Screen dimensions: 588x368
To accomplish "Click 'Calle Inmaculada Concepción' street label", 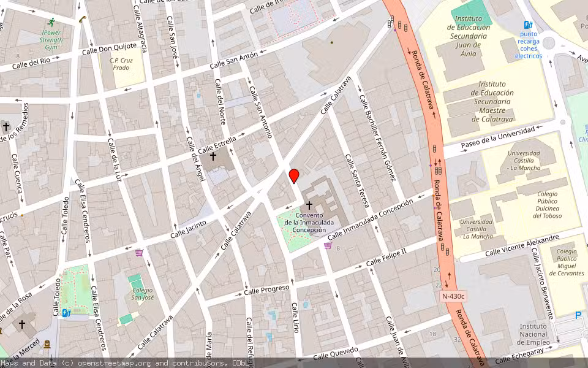I will (x=371, y=220).
